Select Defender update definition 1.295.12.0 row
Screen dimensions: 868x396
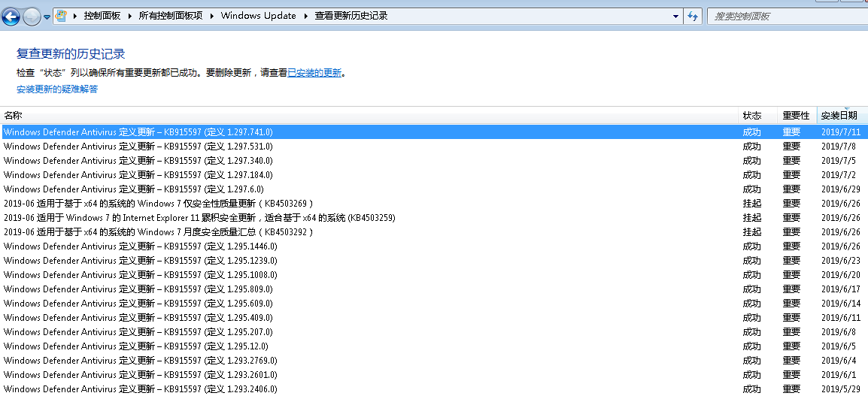434,346
